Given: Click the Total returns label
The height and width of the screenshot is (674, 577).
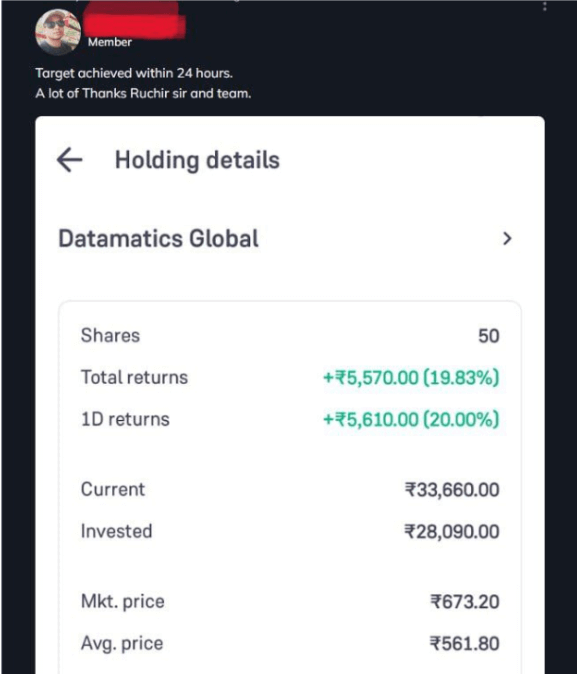Looking at the screenshot, I should click(x=134, y=377).
